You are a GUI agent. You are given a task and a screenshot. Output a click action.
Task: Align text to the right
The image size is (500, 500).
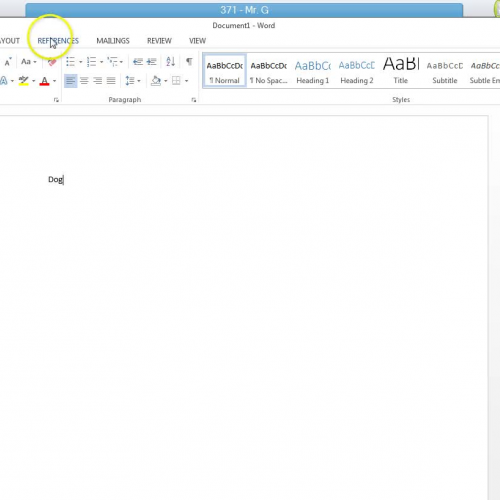click(98, 81)
